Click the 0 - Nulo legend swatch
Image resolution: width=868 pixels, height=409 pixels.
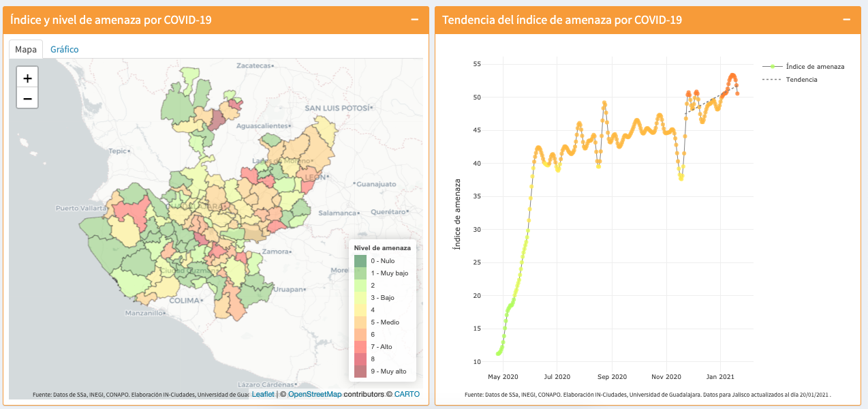(x=360, y=261)
